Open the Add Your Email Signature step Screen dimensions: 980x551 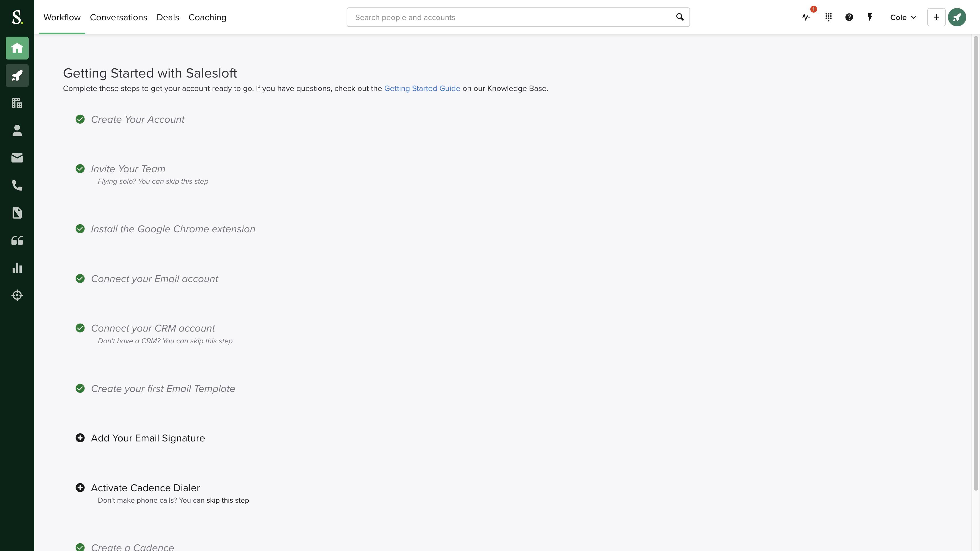pos(148,438)
